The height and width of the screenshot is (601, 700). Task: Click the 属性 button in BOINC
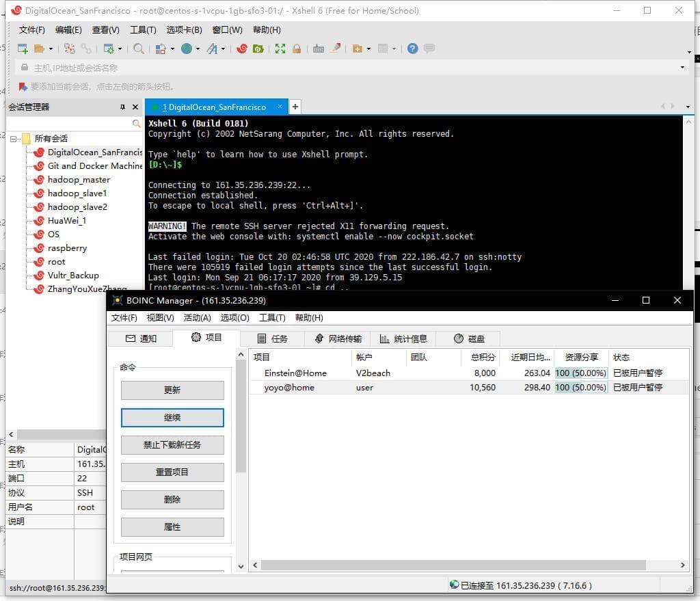[x=172, y=527]
